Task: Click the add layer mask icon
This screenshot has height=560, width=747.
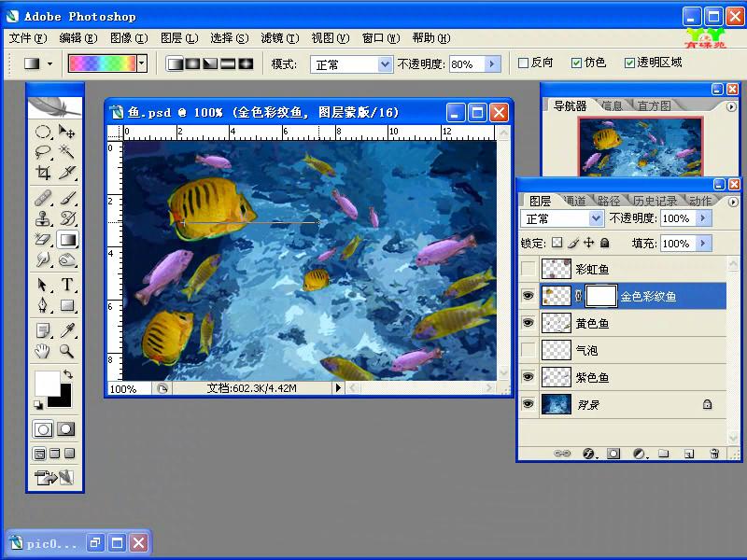Action: click(x=613, y=454)
